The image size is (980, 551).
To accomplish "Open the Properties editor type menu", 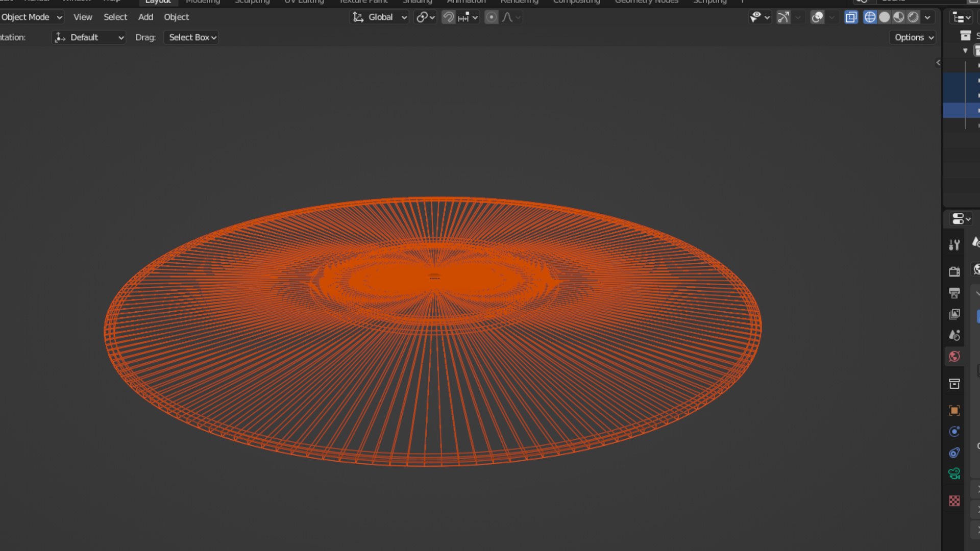I will (962, 219).
